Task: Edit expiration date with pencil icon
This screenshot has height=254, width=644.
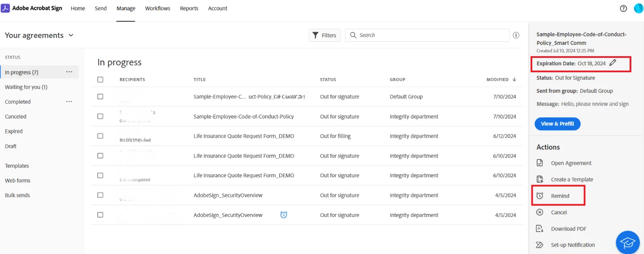Action: click(x=613, y=63)
